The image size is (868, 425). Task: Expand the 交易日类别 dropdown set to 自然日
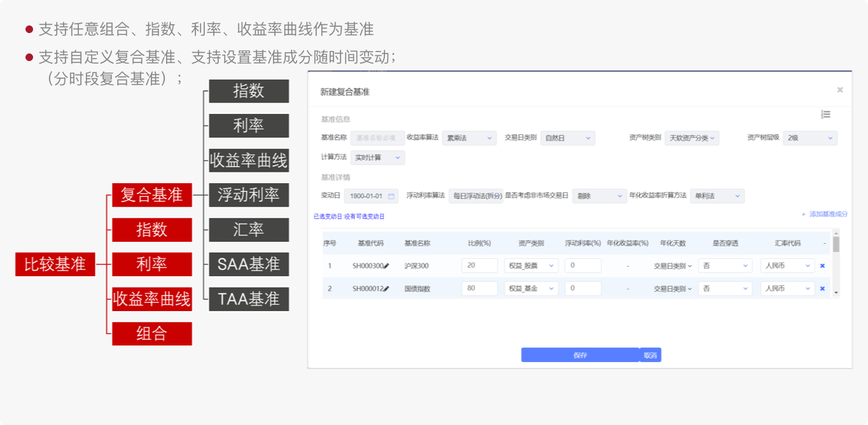pos(568,138)
